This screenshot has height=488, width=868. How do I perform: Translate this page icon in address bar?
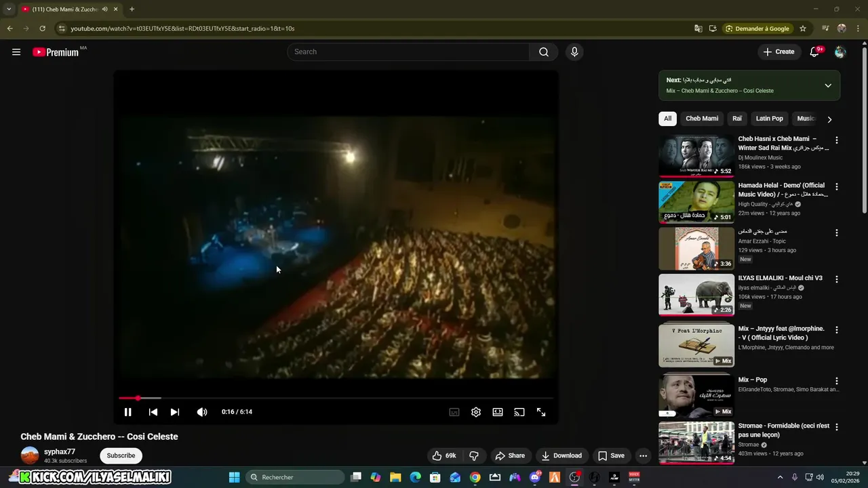point(698,28)
